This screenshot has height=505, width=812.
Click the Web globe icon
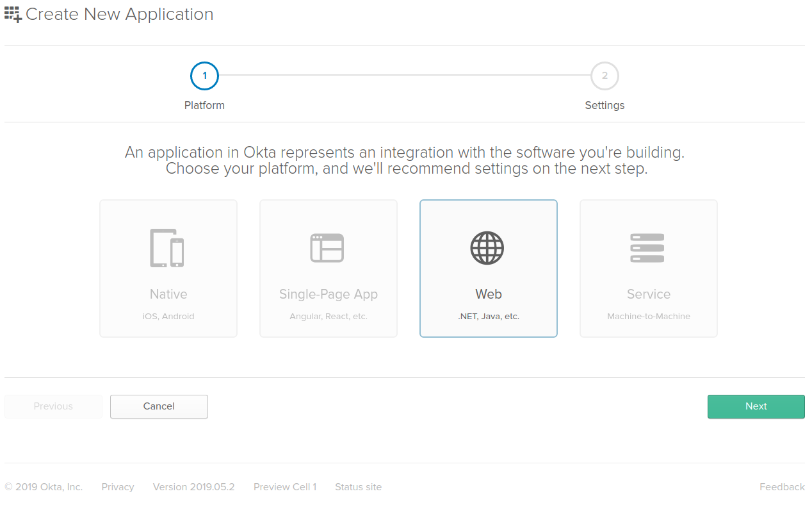click(x=487, y=248)
